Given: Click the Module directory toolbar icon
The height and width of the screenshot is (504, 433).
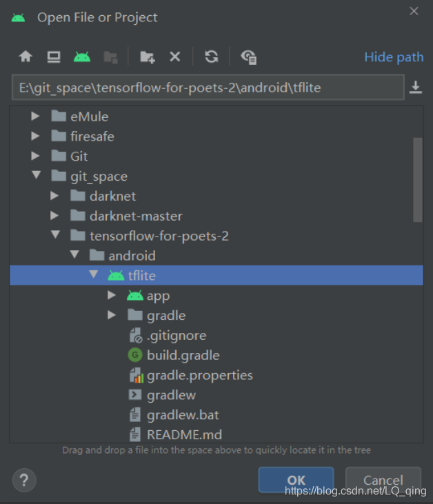Looking at the screenshot, I should (110, 57).
